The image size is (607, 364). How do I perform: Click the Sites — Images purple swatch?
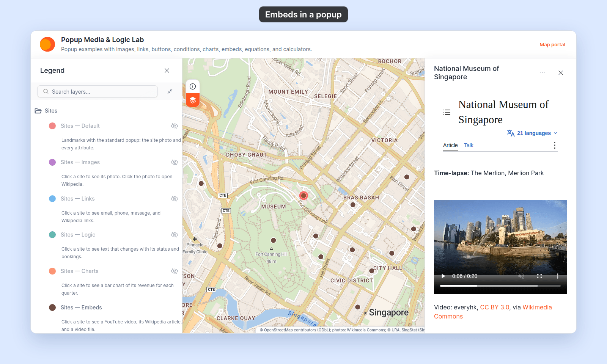click(x=52, y=162)
